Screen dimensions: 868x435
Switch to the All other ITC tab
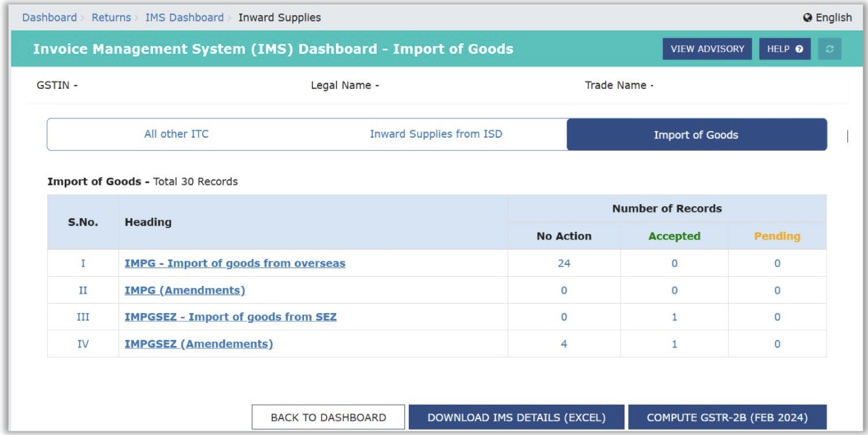(176, 134)
